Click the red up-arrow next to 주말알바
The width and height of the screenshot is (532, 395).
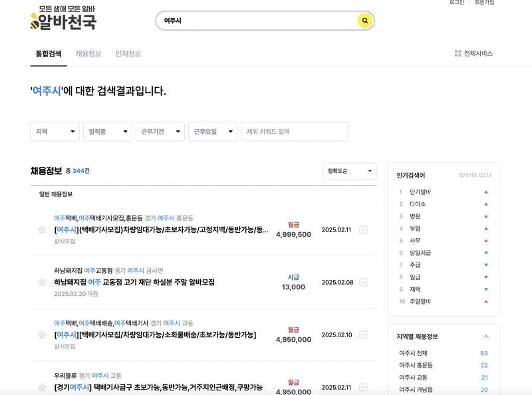pyautogui.click(x=487, y=303)
